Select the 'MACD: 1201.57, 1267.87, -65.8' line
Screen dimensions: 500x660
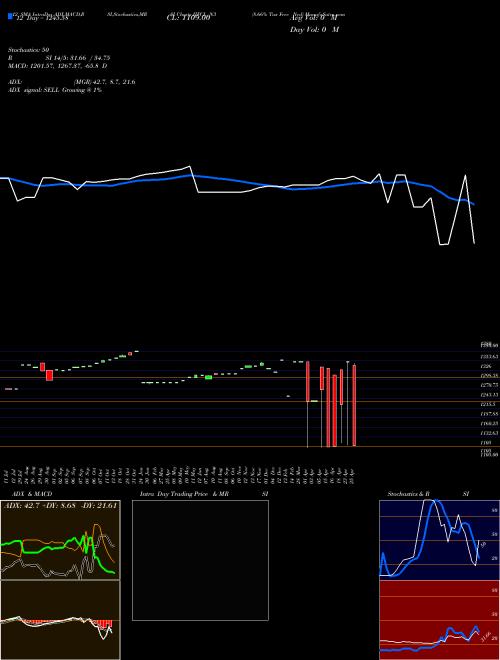(x=57, y=66)
